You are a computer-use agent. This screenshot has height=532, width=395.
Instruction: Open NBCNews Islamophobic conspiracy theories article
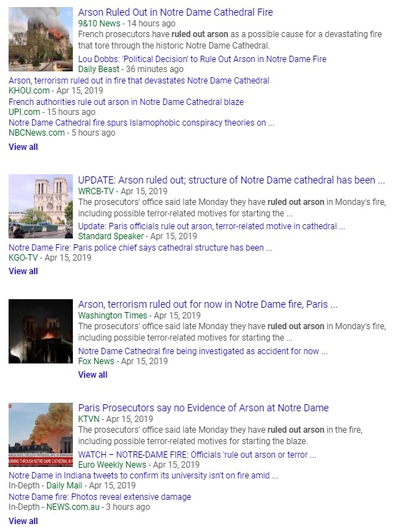[141, 123]
